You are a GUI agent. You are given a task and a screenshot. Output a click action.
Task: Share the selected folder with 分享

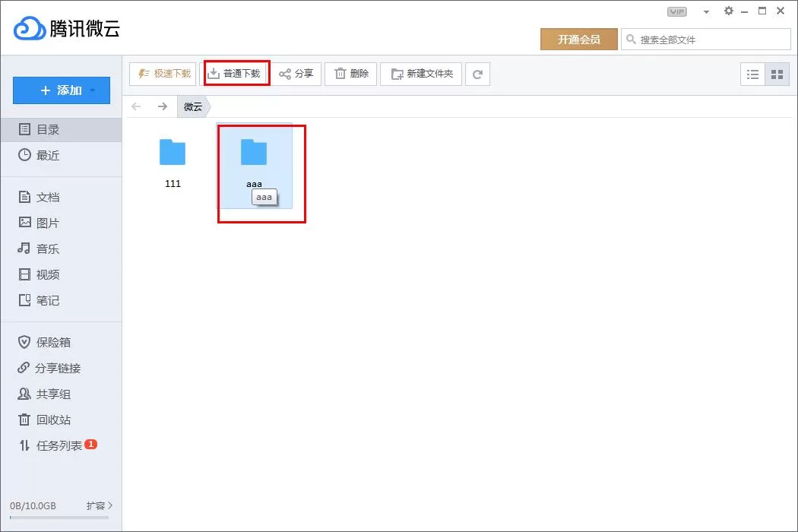point(296,74)
